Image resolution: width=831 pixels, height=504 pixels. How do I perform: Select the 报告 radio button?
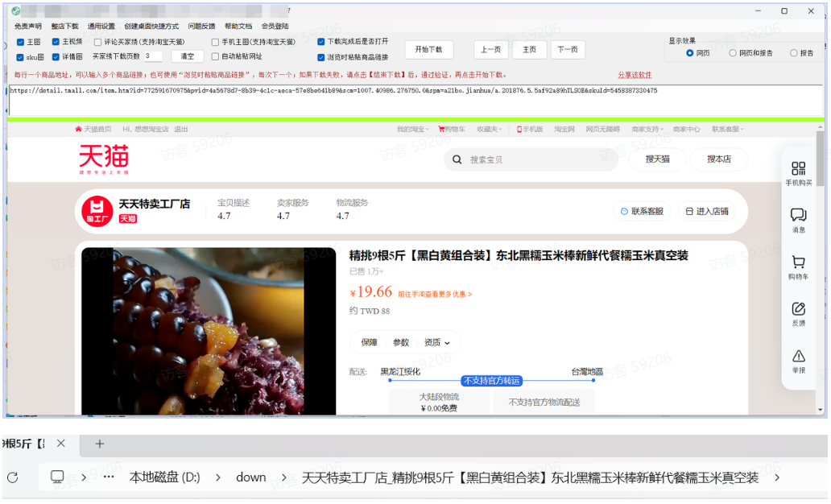(x=793, y=53)
